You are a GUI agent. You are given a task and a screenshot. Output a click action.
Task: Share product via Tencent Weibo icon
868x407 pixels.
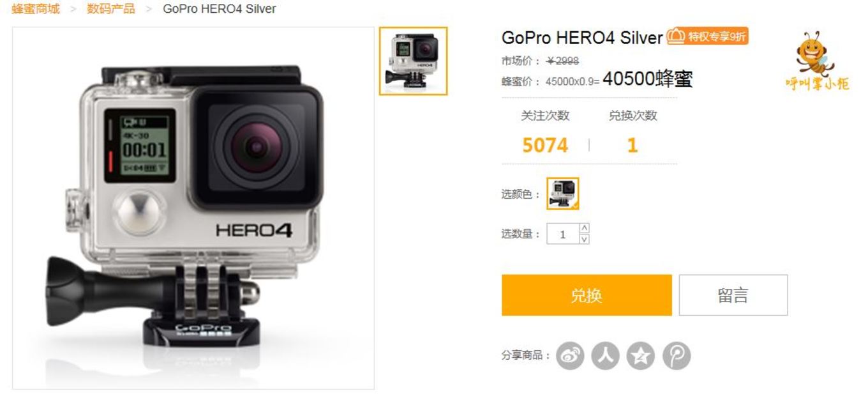coord(677,356)
